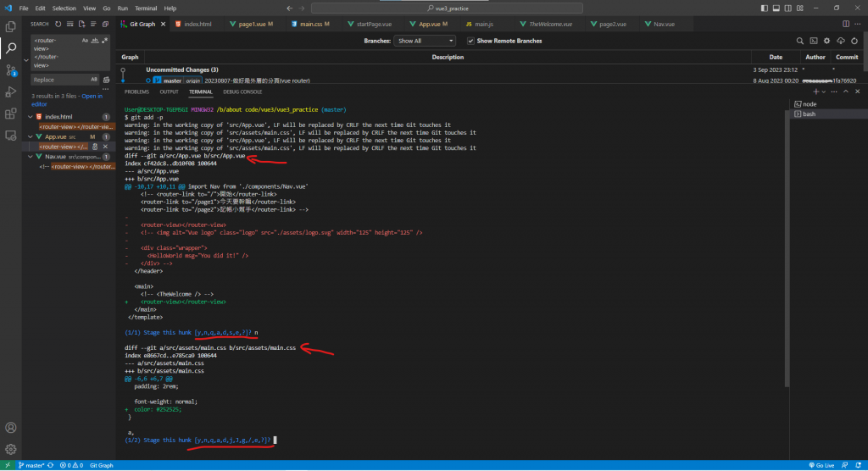Open the Extensions view

pos(10,114)
